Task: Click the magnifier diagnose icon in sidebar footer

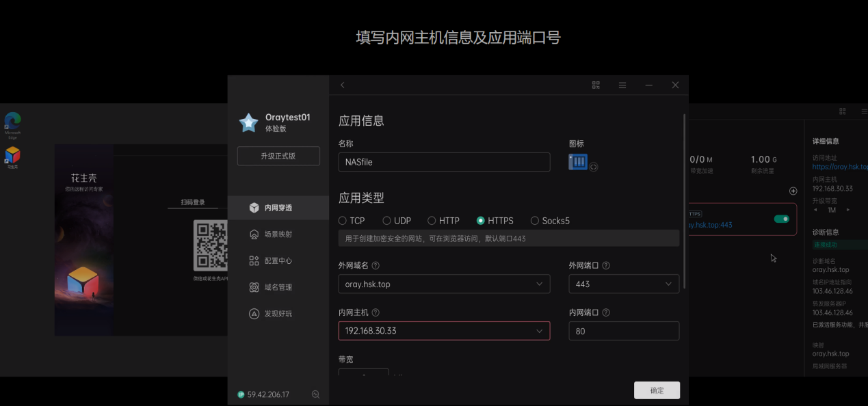Action: [x=315, y=394]
